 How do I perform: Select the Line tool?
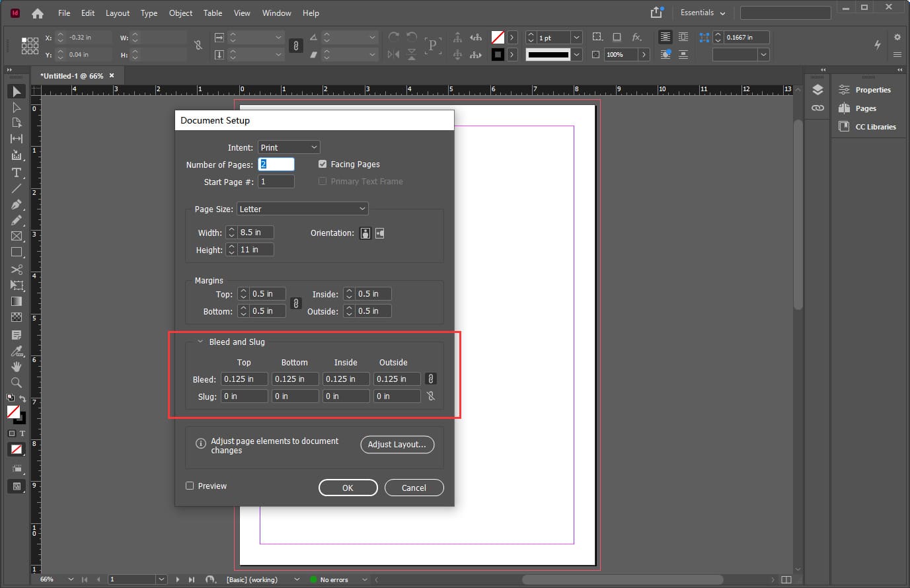[17, 188]
